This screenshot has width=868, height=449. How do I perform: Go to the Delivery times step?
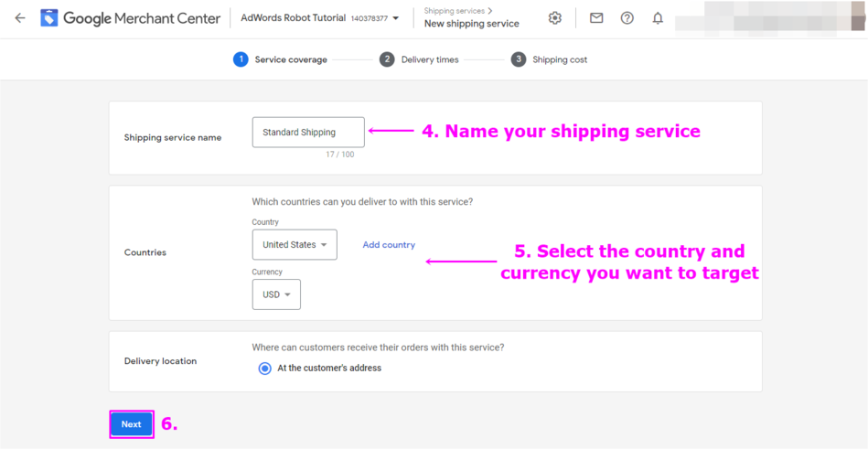click(430, 59)
